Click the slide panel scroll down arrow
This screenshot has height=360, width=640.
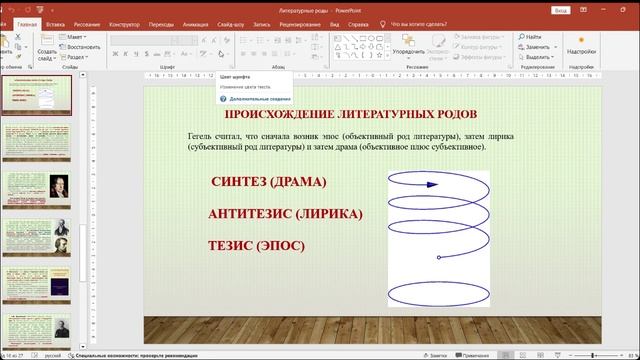(x=83, y=347)
